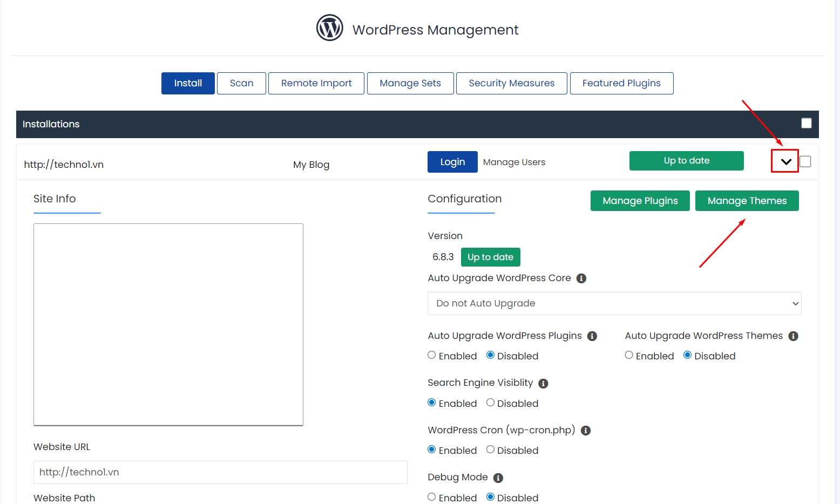
Task: Click info icon beside Auto Upgrade WordPress Core
Action: point(581,278)
